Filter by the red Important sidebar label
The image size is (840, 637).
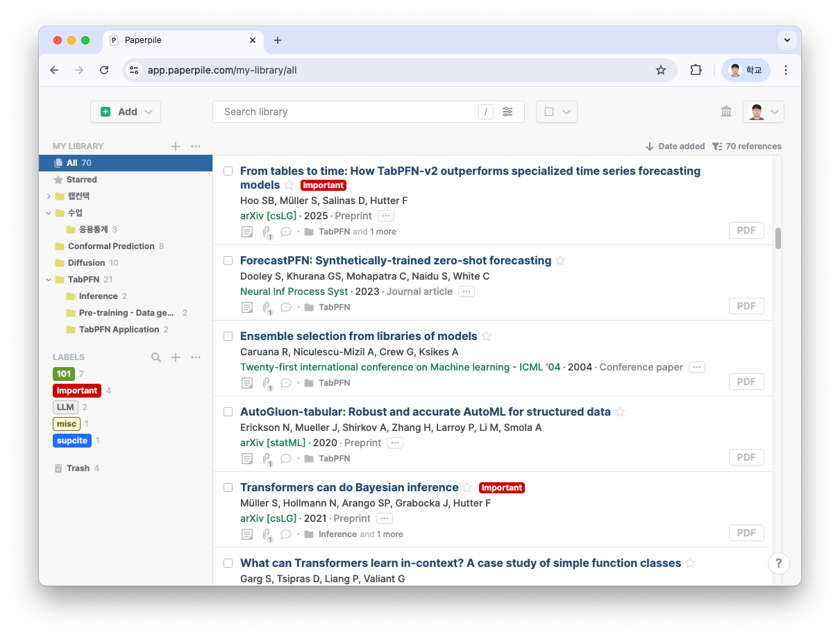(x=77, y=391)
